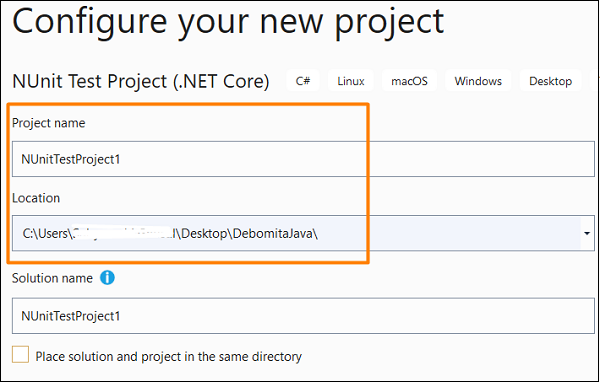Image resolution: width=600 pixels, height=382 pixels.
Task: Select the C# language tag
Action: point(303,81)
